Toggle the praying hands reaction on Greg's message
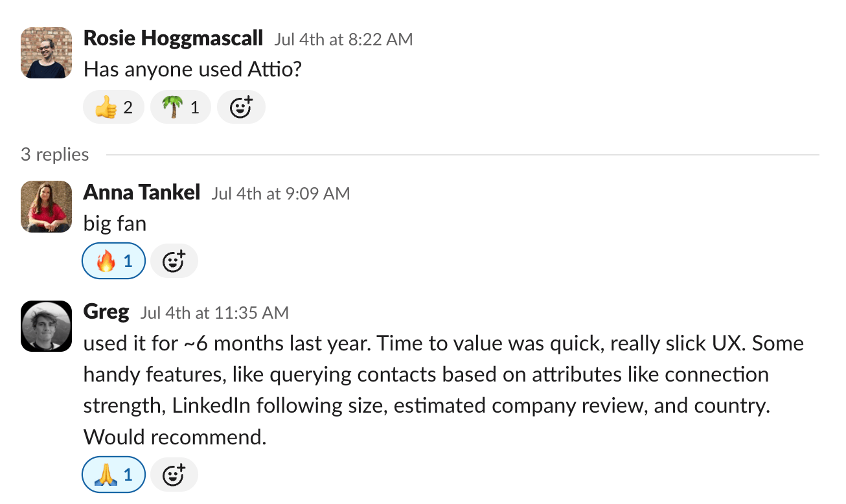Screen dimensions: 846x504 point(113,475)
